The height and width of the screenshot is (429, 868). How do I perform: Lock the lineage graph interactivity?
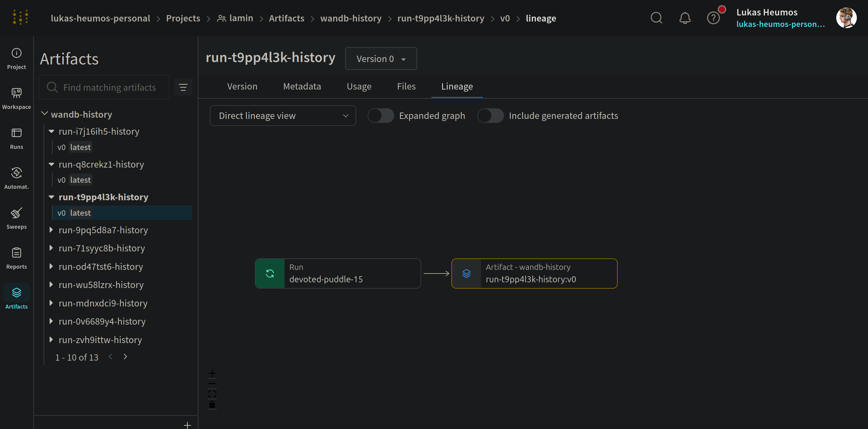(212, 404)
